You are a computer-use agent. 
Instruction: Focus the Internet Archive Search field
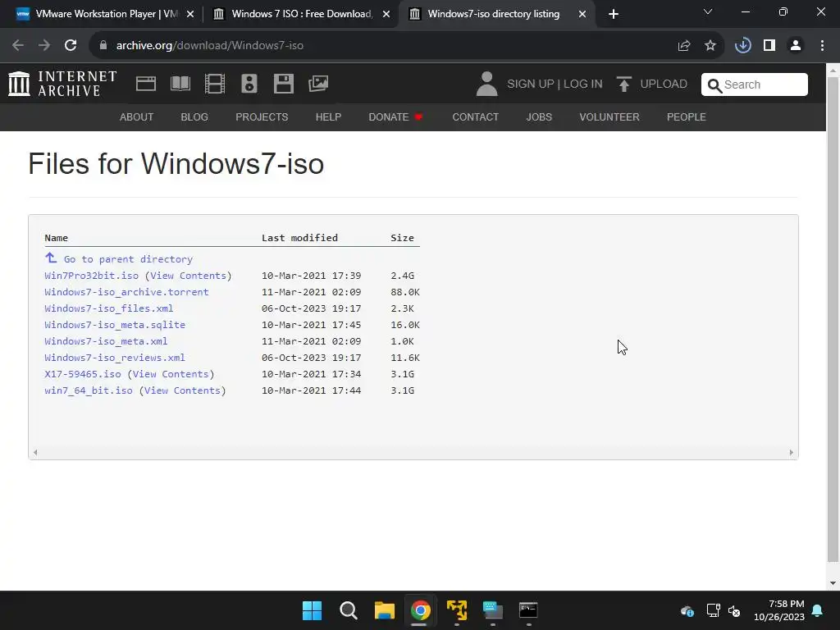coord(755,84)
